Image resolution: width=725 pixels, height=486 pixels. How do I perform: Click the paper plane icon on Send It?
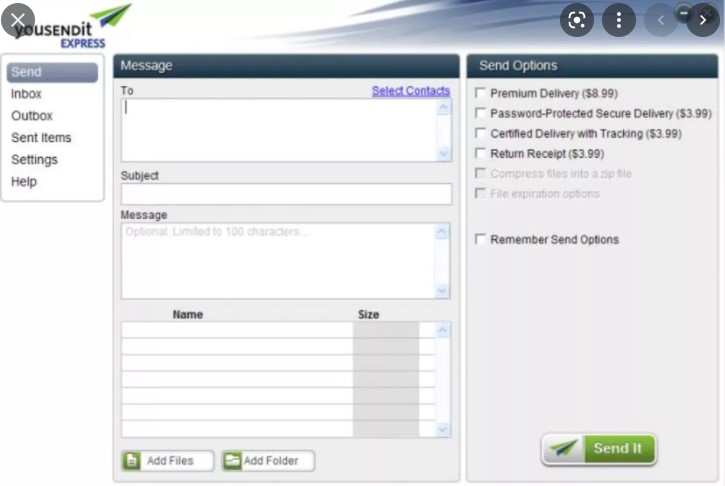pos(564,448)
